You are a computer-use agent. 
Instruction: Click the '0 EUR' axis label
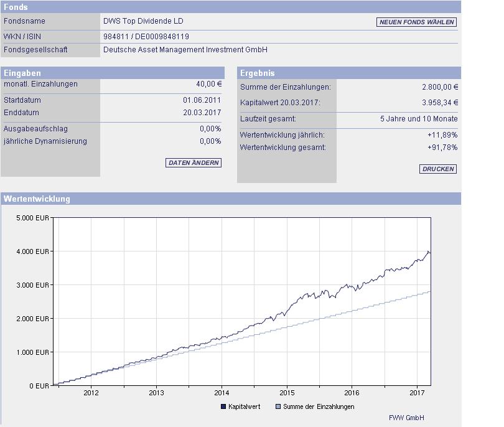[x=39, y=386]
